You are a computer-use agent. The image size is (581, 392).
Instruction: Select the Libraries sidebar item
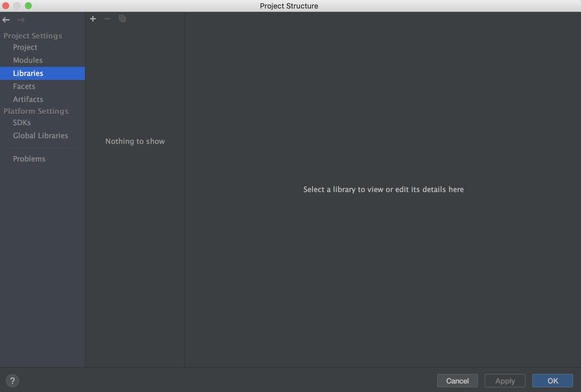tap(28, 73)
